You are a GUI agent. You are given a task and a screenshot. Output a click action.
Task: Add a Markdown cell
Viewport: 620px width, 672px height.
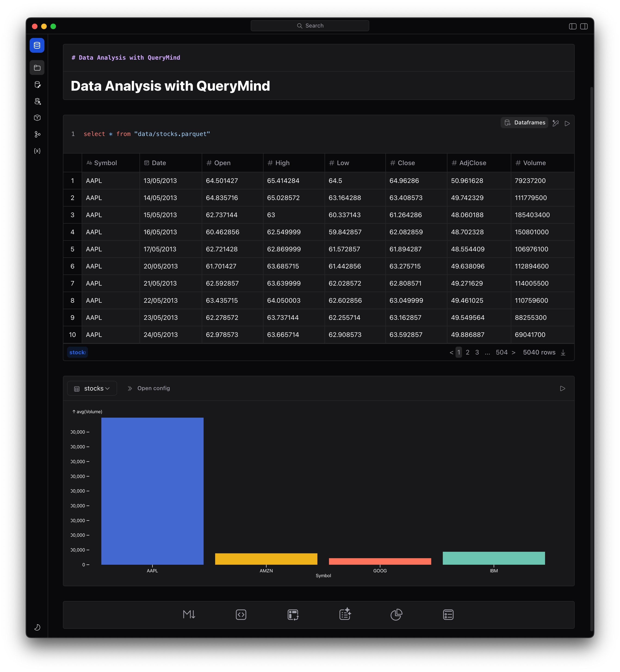point(189,615)
